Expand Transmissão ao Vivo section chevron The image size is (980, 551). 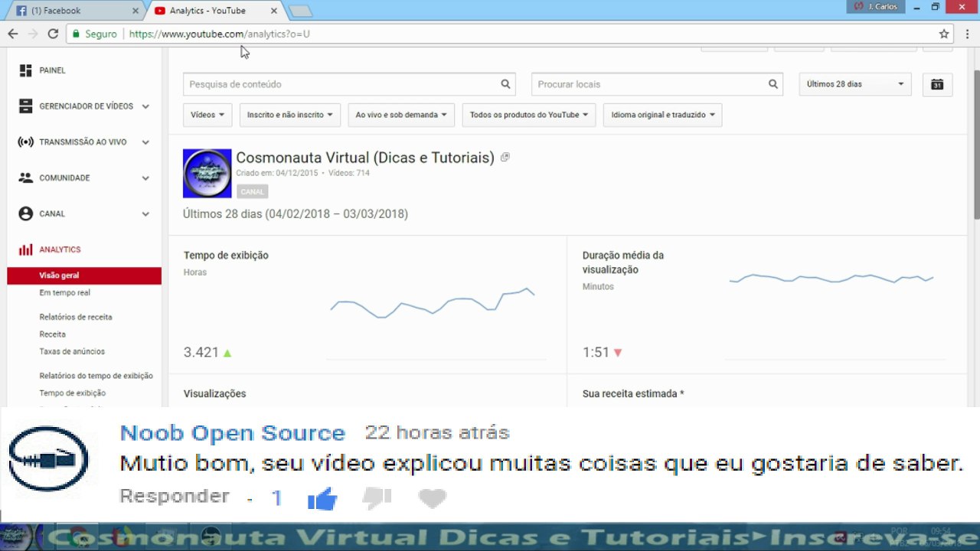145,142
